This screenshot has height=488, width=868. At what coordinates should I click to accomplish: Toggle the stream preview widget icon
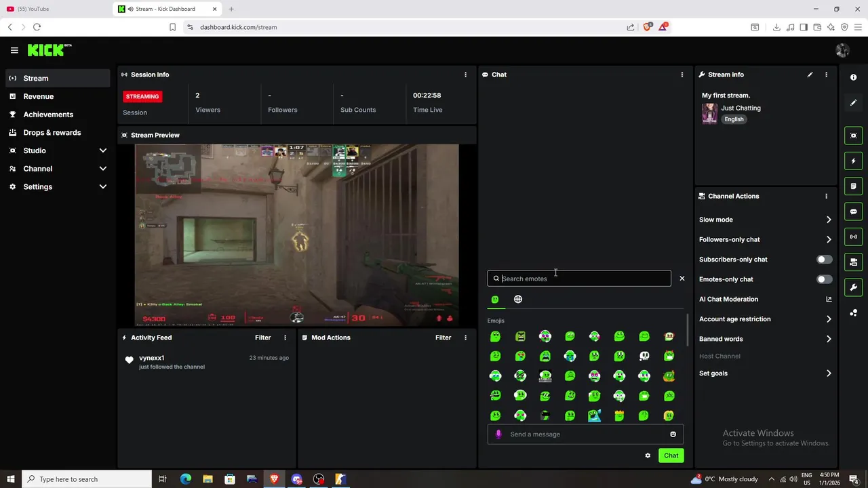853,136
